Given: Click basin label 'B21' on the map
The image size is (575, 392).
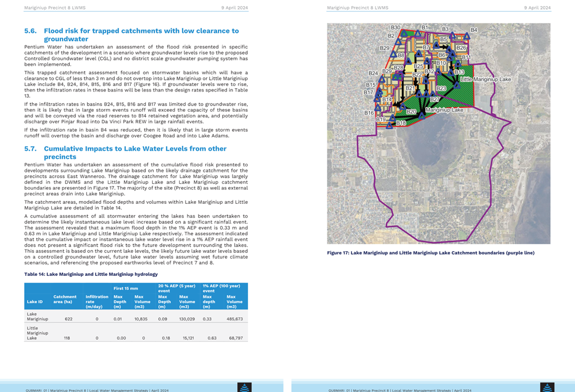Looking at the screenshot, I should click(410, 88).
